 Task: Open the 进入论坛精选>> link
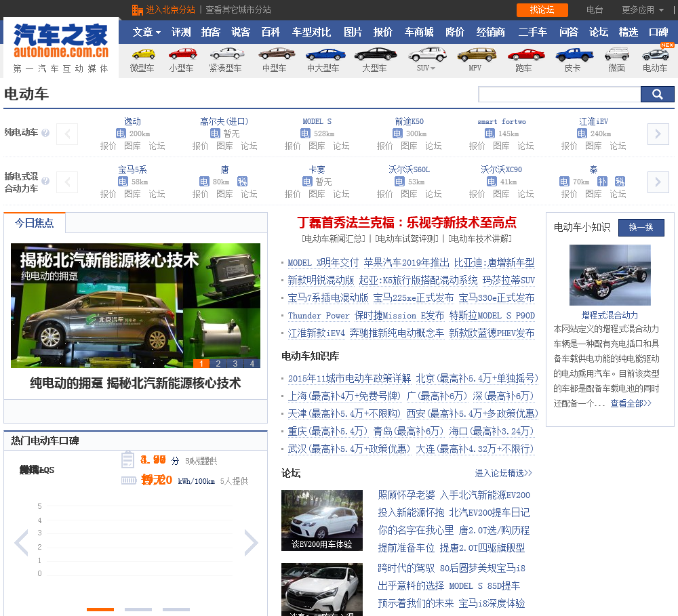tap(503, 473)
